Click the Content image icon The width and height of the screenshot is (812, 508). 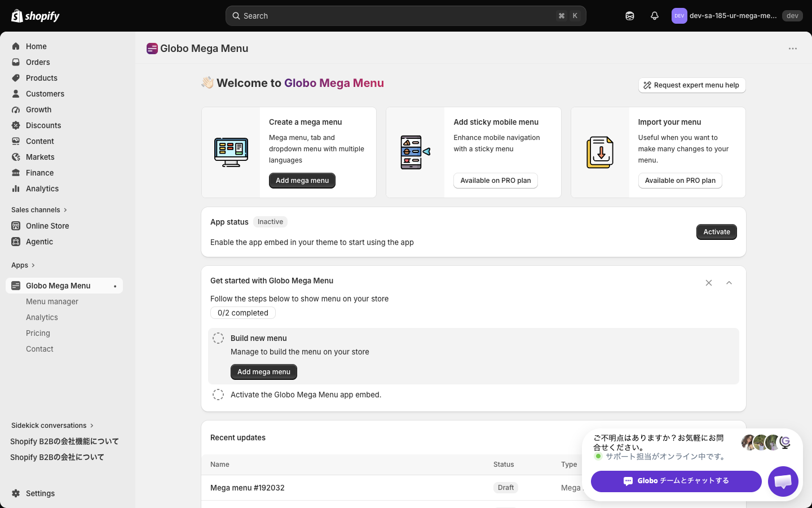16,141
